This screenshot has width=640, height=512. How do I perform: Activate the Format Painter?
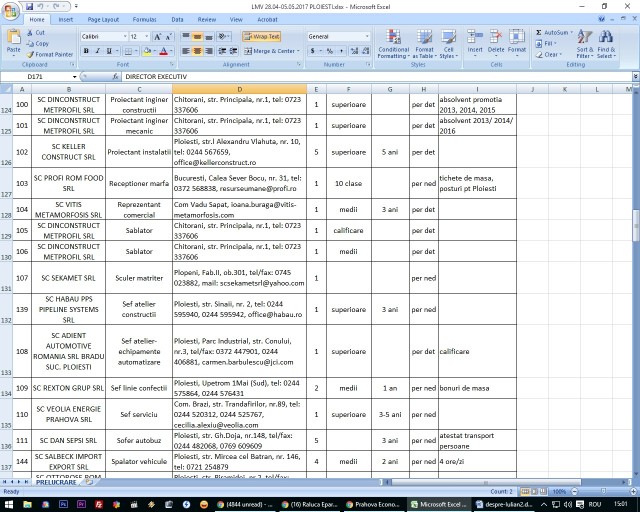point(50,54)
